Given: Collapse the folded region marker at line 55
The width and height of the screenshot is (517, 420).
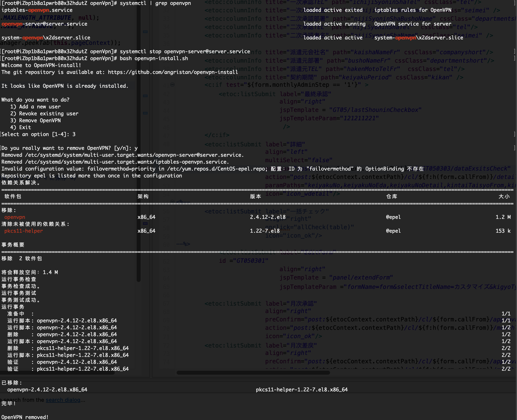Looking at the screenshot, I should pos(172,202).
